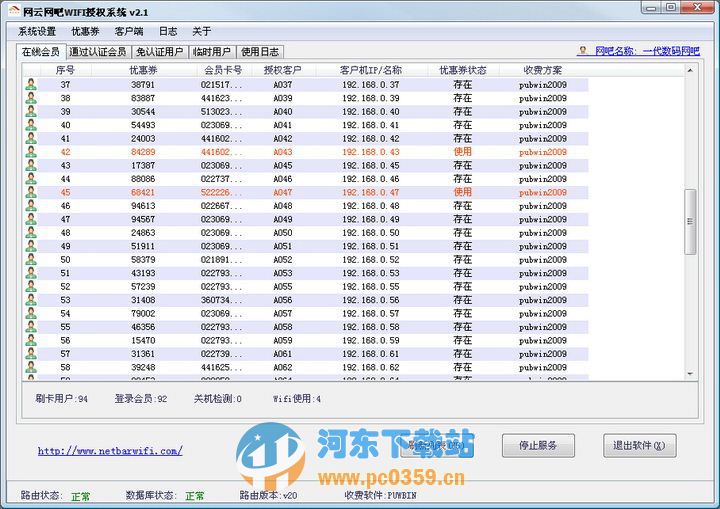Sort by the 收费方案 column header
The width and height of the screenshot is (720, 509).
[x=543, y=70]
